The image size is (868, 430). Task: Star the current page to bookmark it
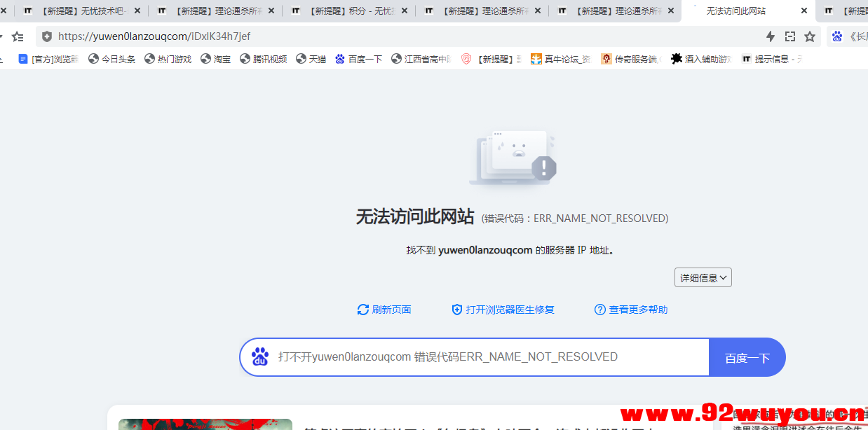pos(811,36)
